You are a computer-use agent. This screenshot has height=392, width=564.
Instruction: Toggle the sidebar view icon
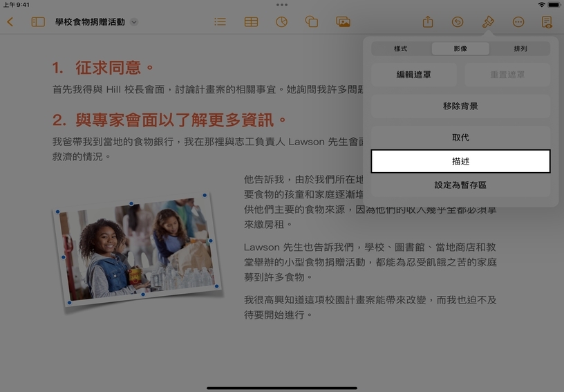click(x=38, y=22)
